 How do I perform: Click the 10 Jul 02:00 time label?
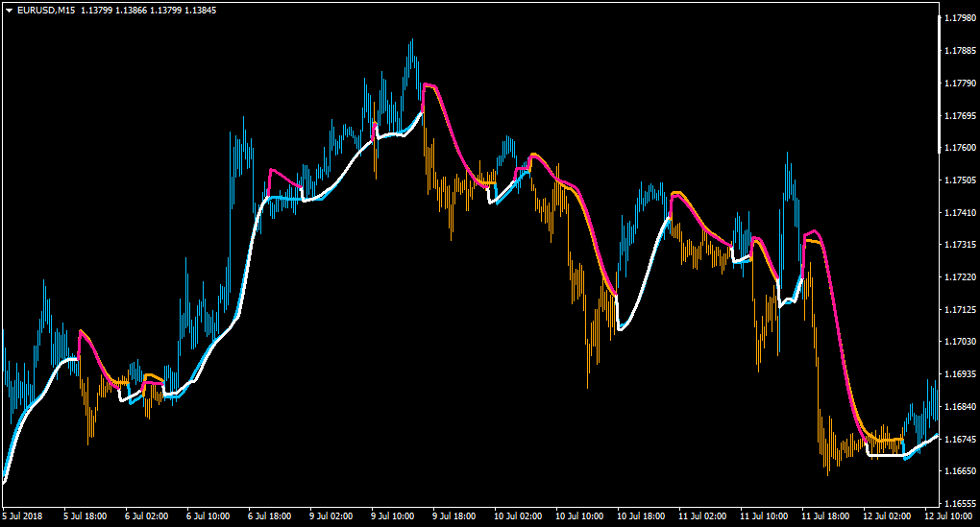518,516
